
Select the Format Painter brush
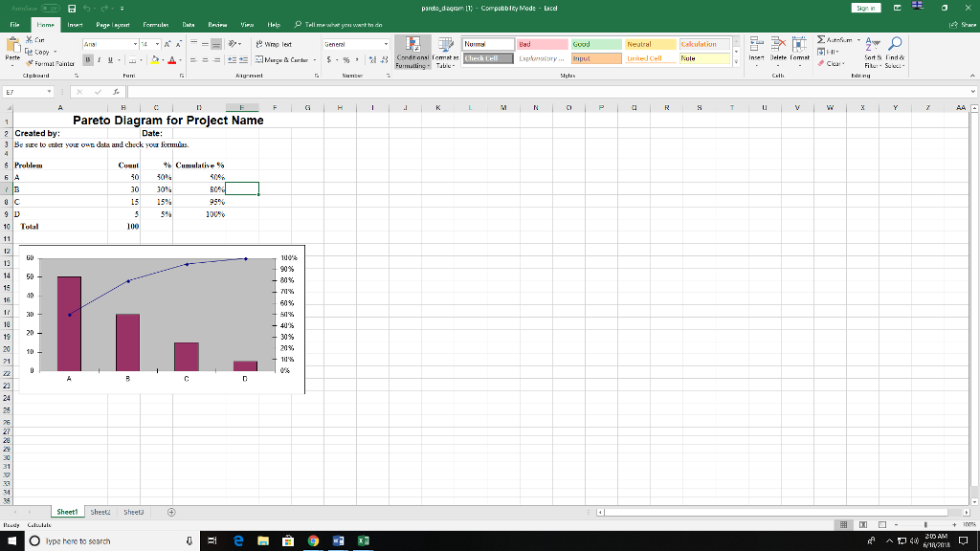tap(30, 63)
